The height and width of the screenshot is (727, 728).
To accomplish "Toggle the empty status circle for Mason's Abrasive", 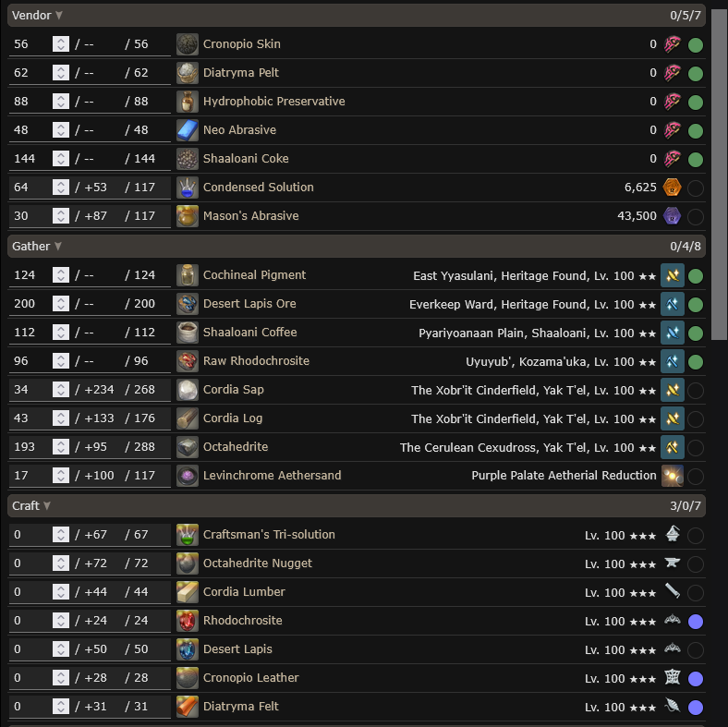I will coord(695,217).
